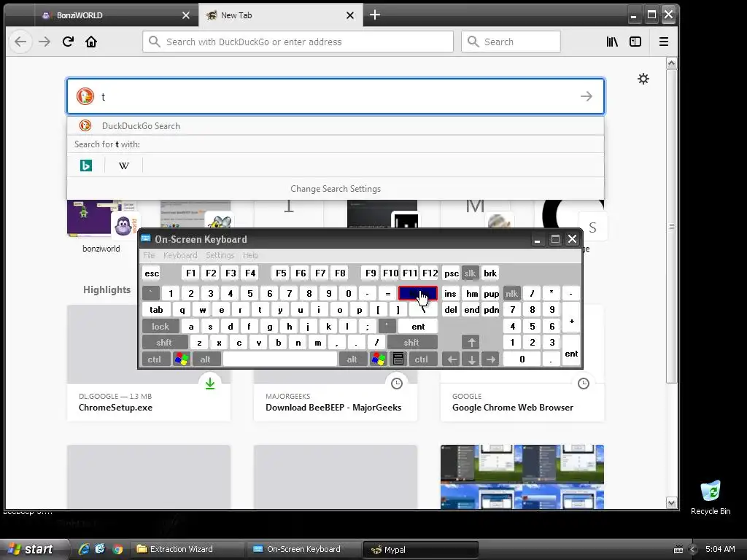Toggle the left ctrl key
The image size is (747, 560).
coord(155,359)
